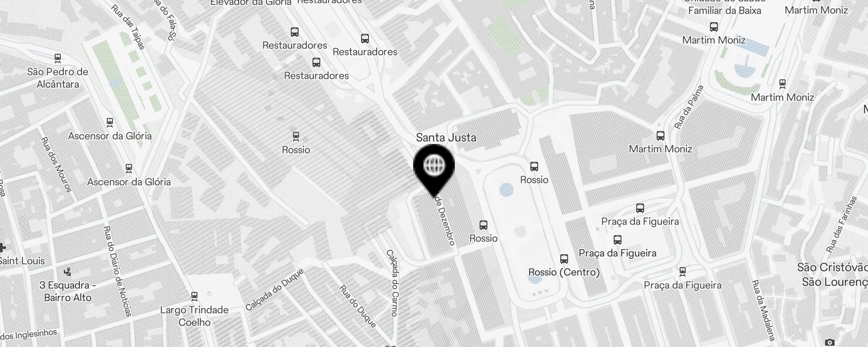Select the Rossio train station icon
The height and width of the screenshot is (347, 868).
pos(296,137)
